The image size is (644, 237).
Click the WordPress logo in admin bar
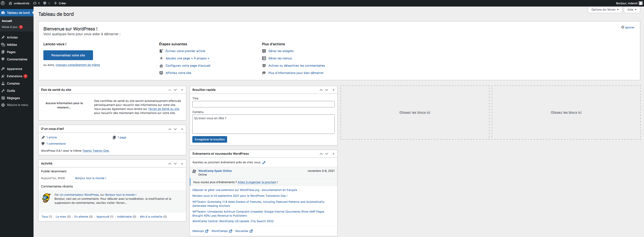[3, 3]
